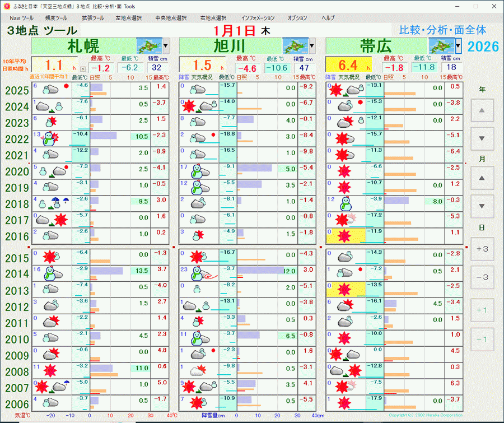504x423 pixels.
Task: Click the Hokkaido map icon beside 札幌
Action: (x=149, y=45)
